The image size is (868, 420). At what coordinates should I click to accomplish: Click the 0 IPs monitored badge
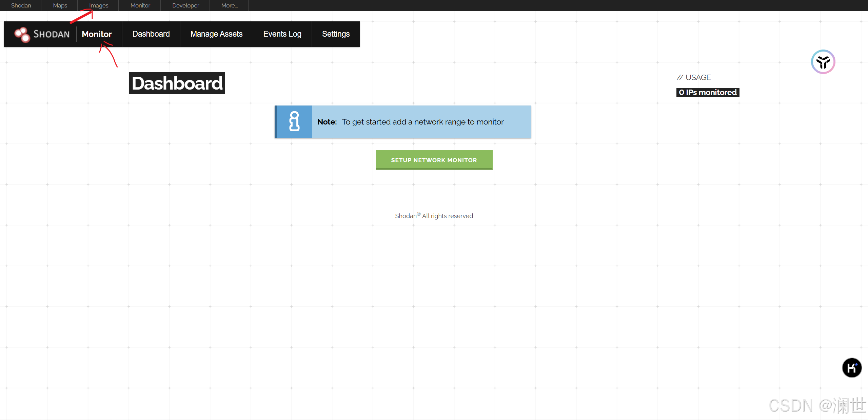(x=708, y=92)
